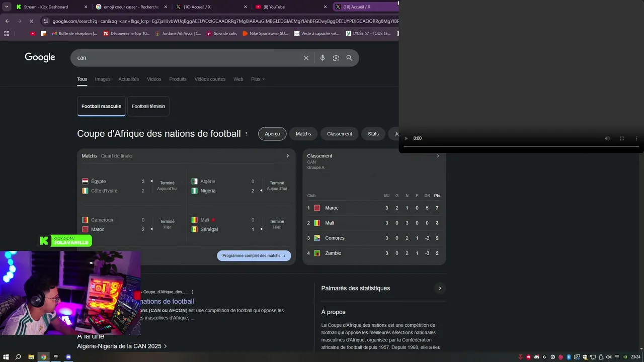Viewport: 644px width, 362px height.
Task: Open the system volume tray icon
Action: pos(609,357)
